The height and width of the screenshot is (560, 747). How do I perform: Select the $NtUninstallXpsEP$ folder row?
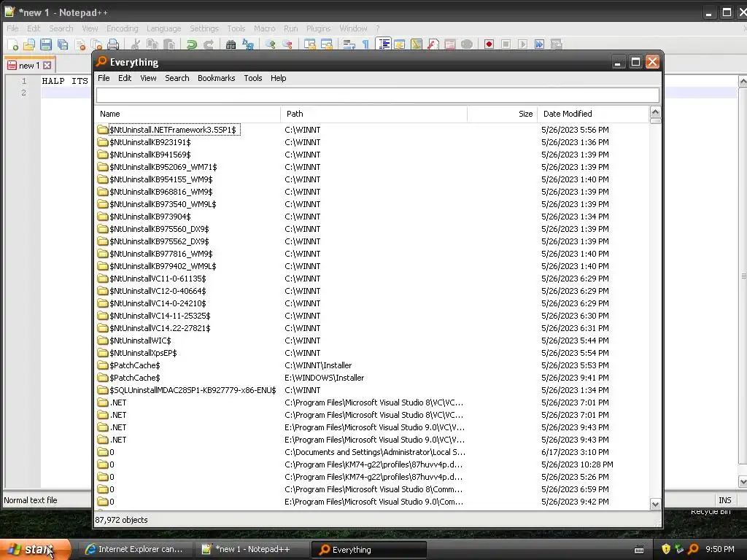[x=371, y=353]
